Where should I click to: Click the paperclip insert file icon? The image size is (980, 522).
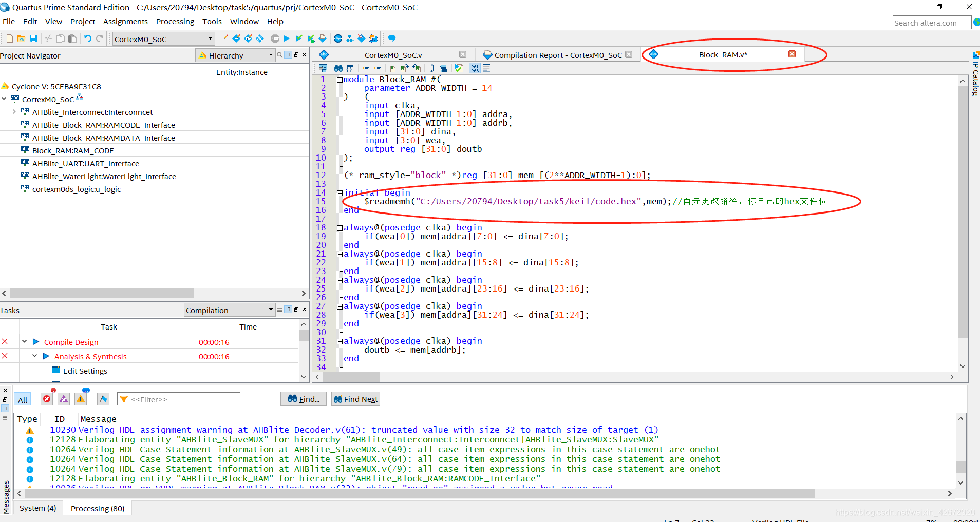point(431,68)
